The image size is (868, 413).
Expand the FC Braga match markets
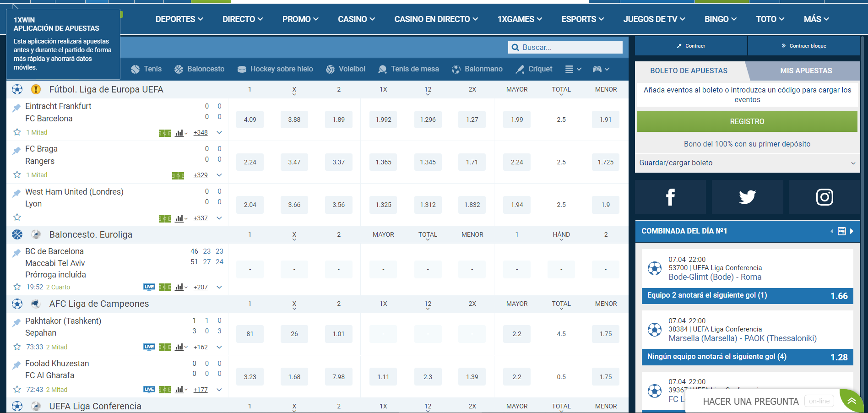[x=219, y=175]
